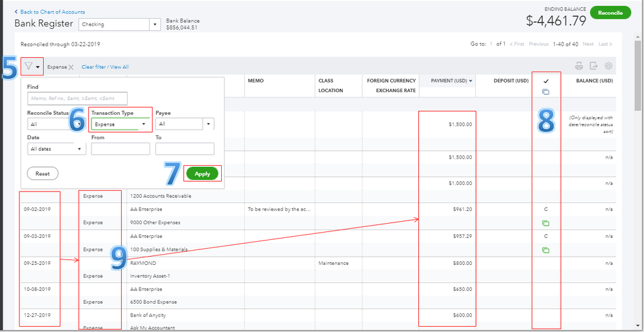Click the green Reconcile button
Image resolution: width=644 pixels, height=332 pixels.
(610, 13)
